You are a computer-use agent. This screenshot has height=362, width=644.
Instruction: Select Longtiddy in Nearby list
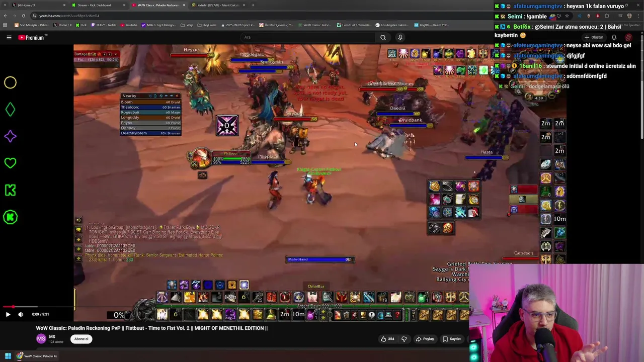(150, 118)
